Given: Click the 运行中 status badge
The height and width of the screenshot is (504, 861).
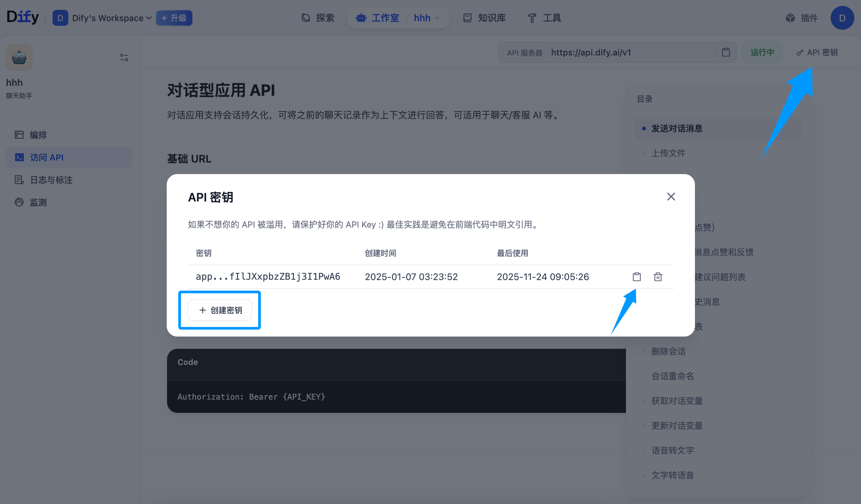Looking at the screenshot, I should [762, 52].
